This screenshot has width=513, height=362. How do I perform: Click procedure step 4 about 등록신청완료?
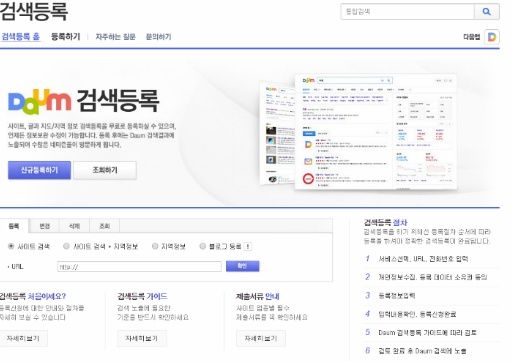point(417,314)
